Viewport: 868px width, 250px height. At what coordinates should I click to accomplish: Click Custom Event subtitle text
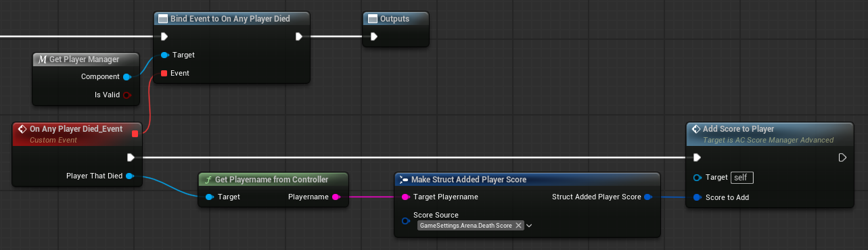tap(53, 140)
